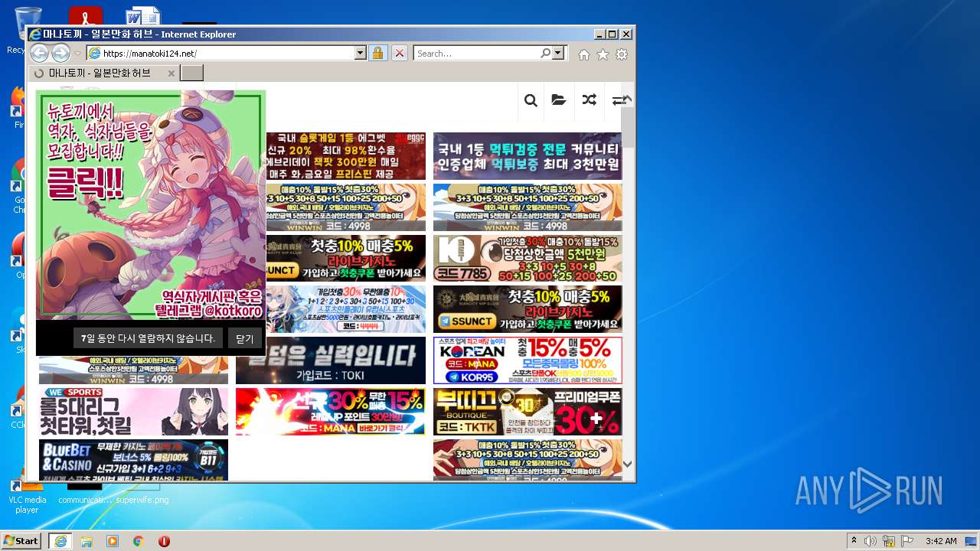Open media player taskbar icon
980x551 pixels.
coord(113,541)
